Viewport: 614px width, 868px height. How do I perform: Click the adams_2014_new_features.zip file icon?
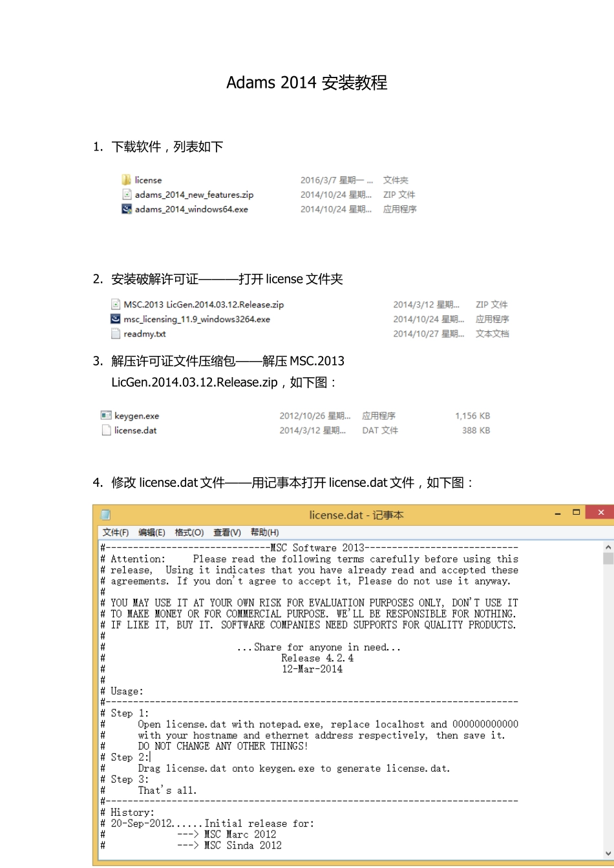point(127,194)
